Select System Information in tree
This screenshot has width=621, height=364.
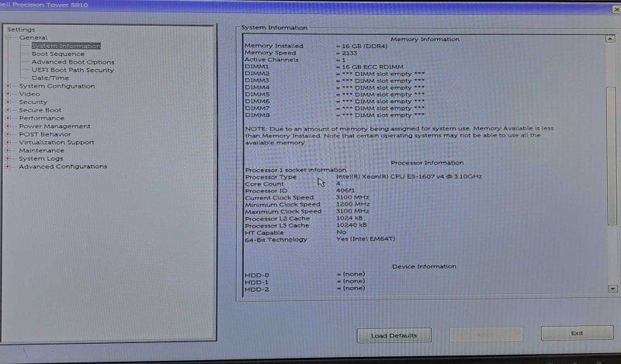pyautogui.click(x=66, y=46)
